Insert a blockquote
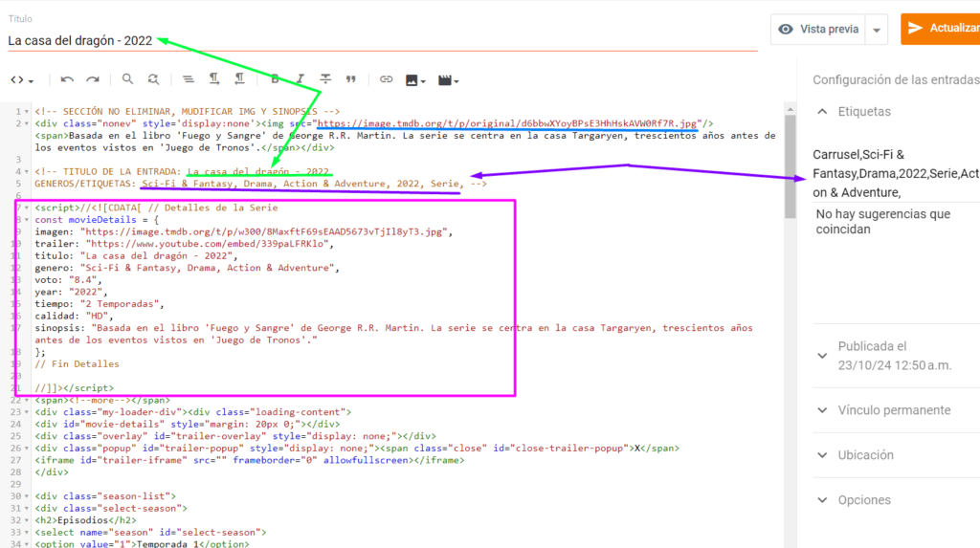 pos(351,79)
